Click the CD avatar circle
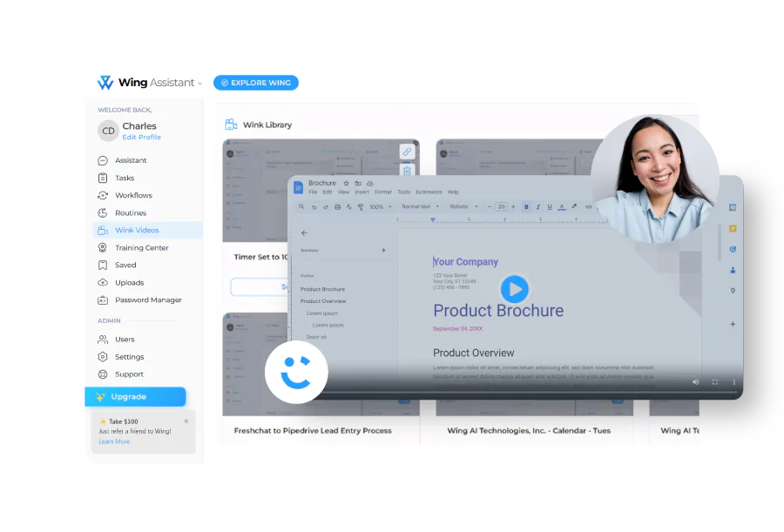Viewport: 784px width, 532px height. tap(108, 131)
